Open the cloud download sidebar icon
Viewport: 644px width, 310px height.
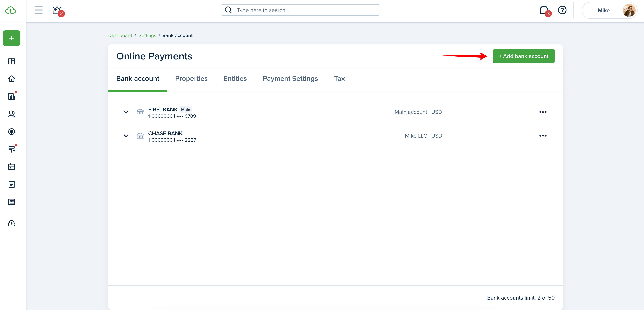[x=12, y=223]
